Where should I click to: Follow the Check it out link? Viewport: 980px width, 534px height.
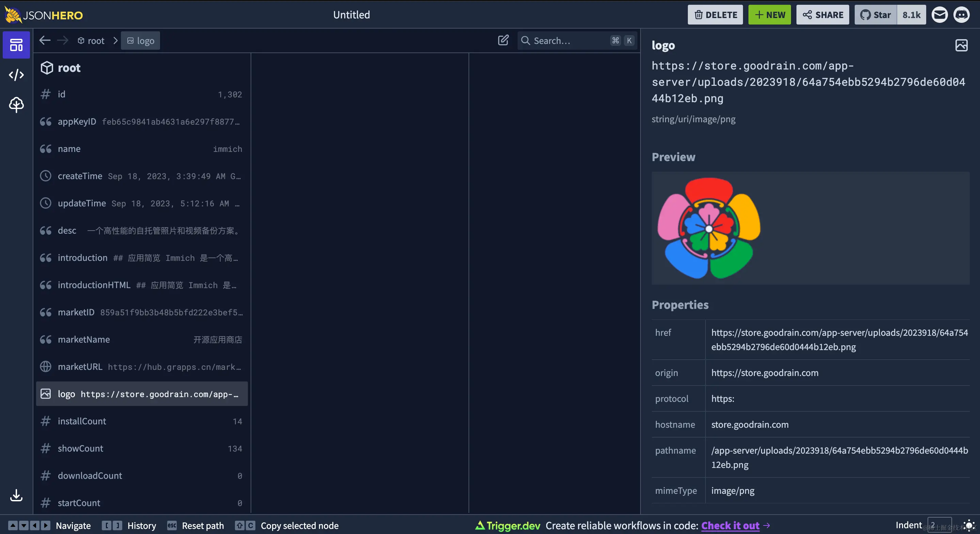pyautogui.click(x=730, y=525)
